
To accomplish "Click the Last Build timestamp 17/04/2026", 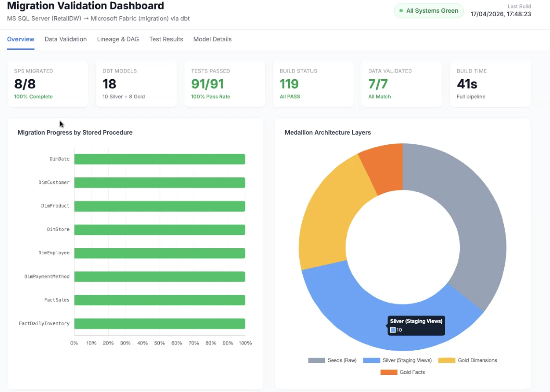I will click(x=501, y=14).
